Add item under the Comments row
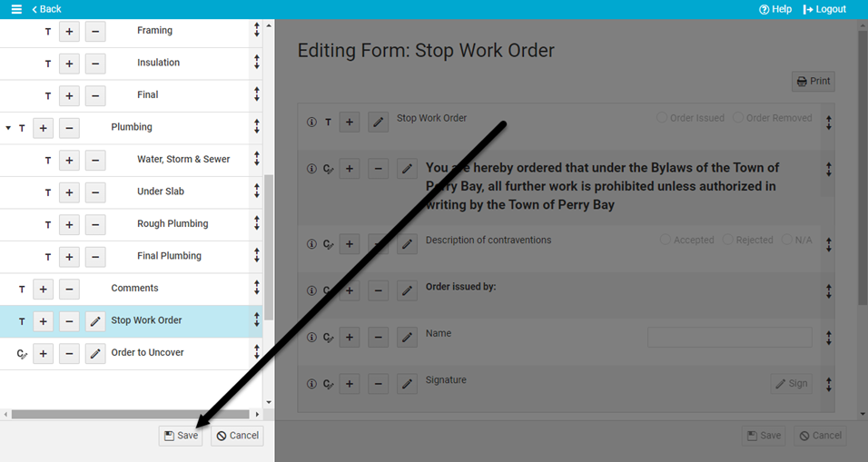Viewport: 868px width, 462px height. pyautogui.click(x=44, y=289)
